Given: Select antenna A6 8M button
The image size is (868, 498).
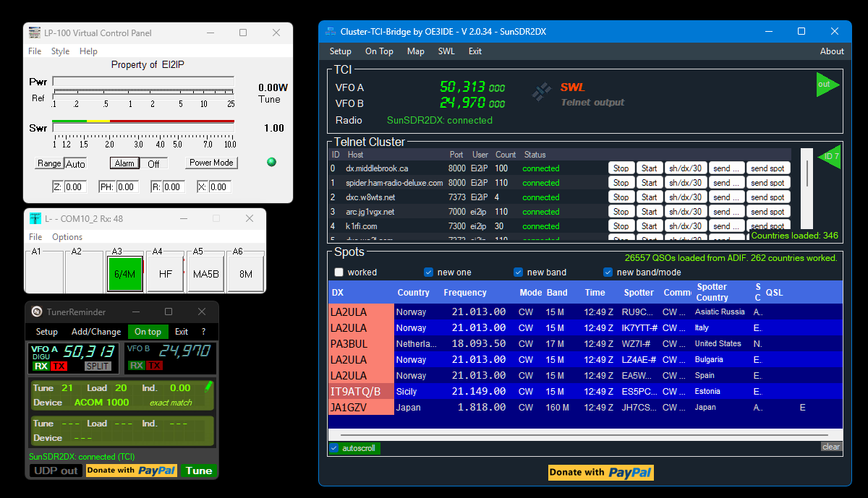Looking at the screenshot, I should [245, 274].
